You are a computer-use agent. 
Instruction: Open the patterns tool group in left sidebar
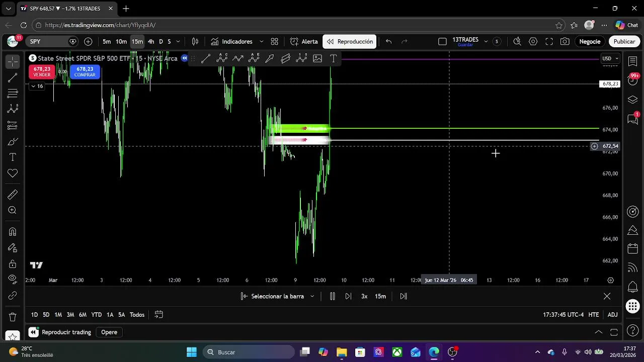(x=13, y=109)
